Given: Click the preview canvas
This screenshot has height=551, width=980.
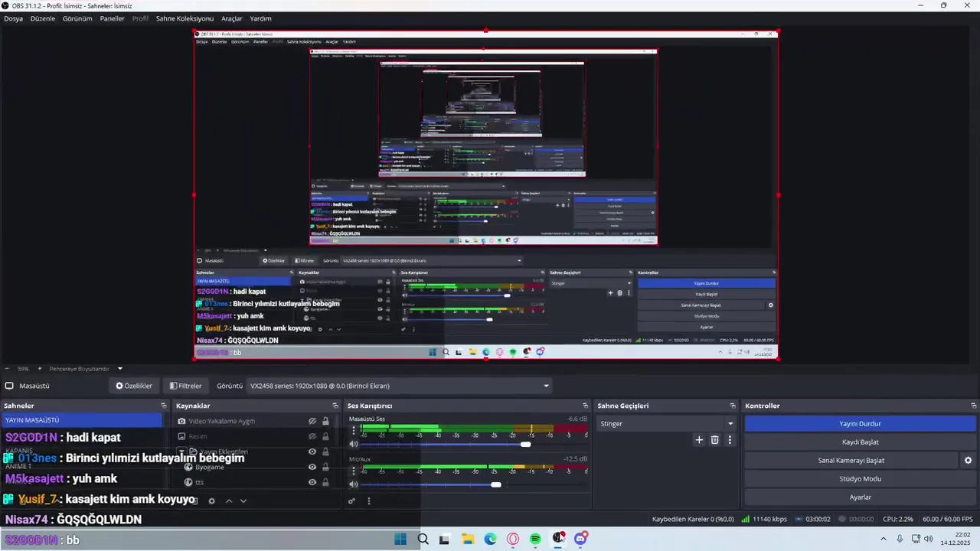Looking at the screenshot, I should click(486, 195).
